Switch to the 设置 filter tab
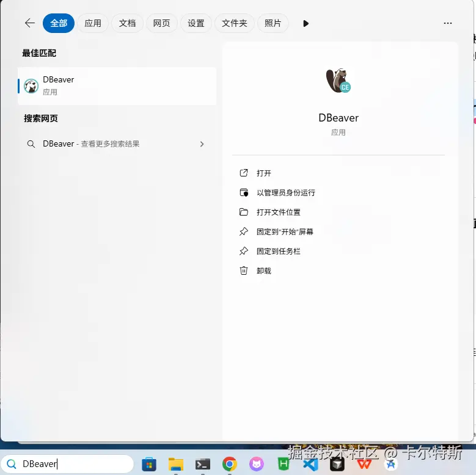The image size is (476, 475). click(196, 23)
